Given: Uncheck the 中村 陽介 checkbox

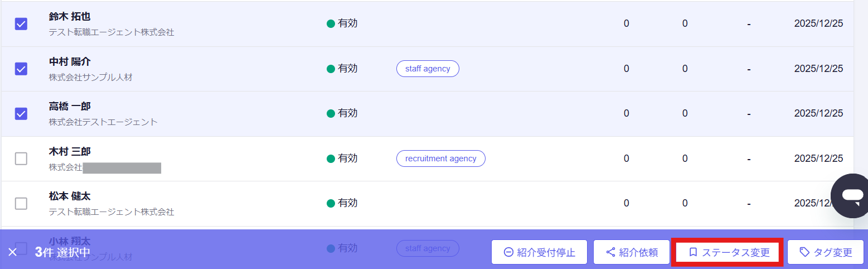Looking at the screenshot, I should pyautogui.click(x=21, y=69).
